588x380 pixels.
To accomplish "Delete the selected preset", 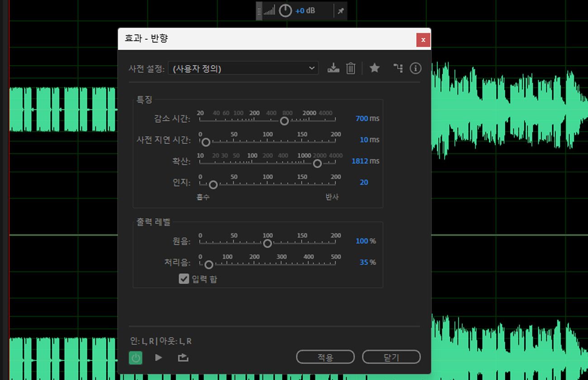I will click(x=351, y=68).
